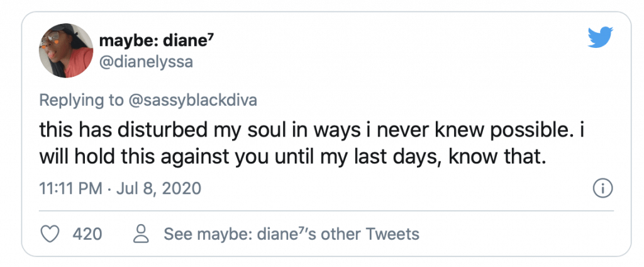644x267 pixels.
Task: Open the round profile avatar photo
Action: pos(66,50)
